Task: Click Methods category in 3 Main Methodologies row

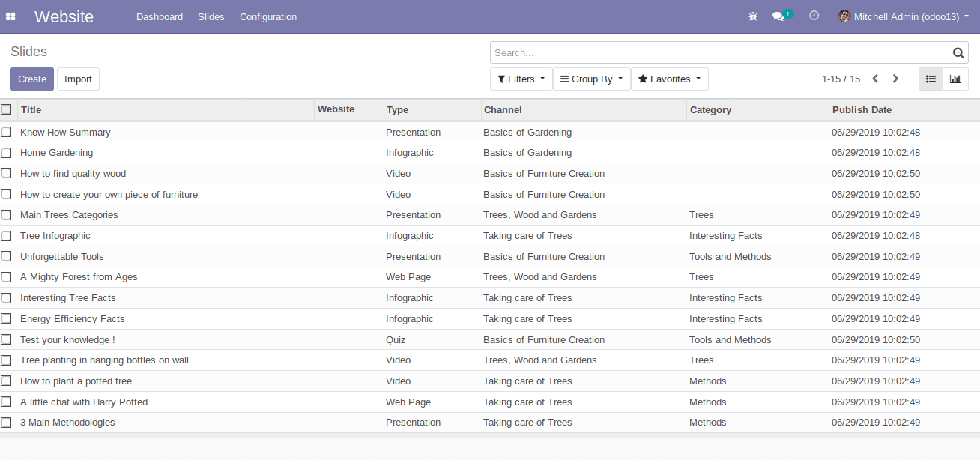Action: [708, 423]
